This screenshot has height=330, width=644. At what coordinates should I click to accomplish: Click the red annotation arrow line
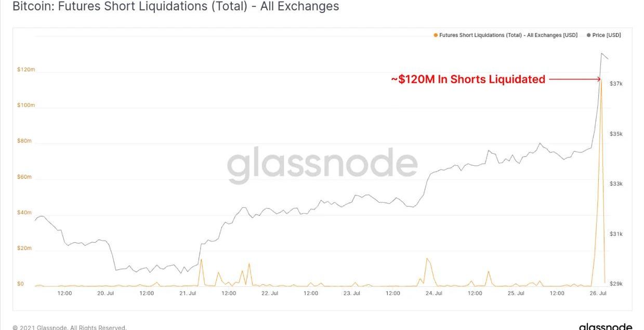[574, 80]
